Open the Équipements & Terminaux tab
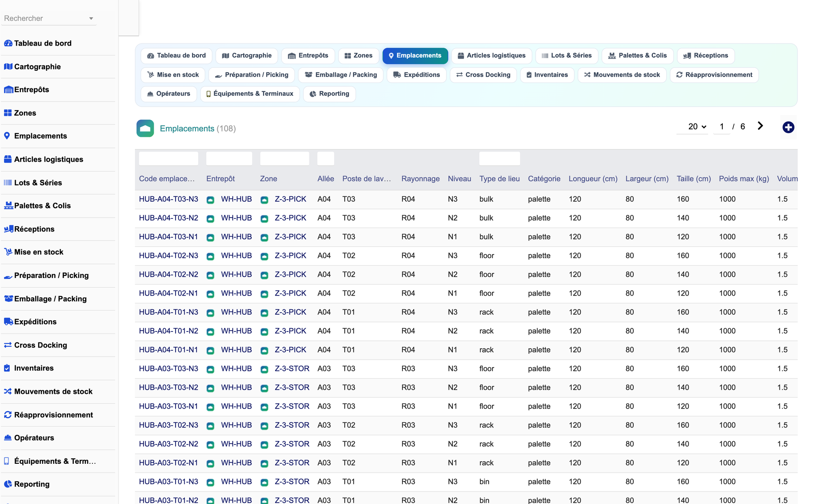Screen dimensions: 815x504 pos(250,94)
